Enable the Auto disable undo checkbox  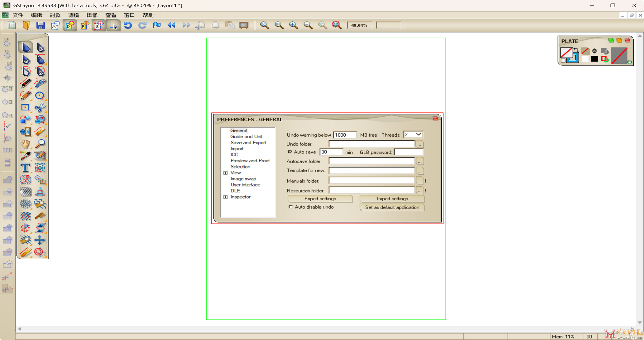click(290, 207)
